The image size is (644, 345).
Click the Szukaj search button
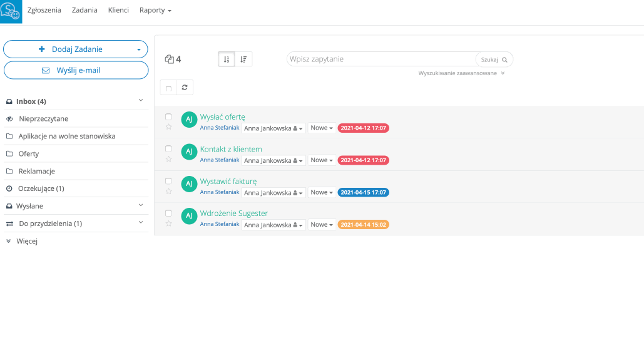click(x=494, y=59)
